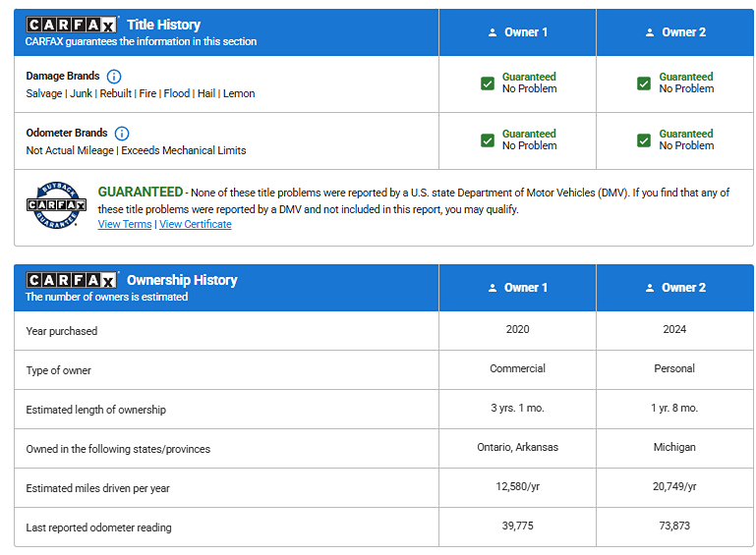Click the CARFAX logo in Title History header

[71, 25]
